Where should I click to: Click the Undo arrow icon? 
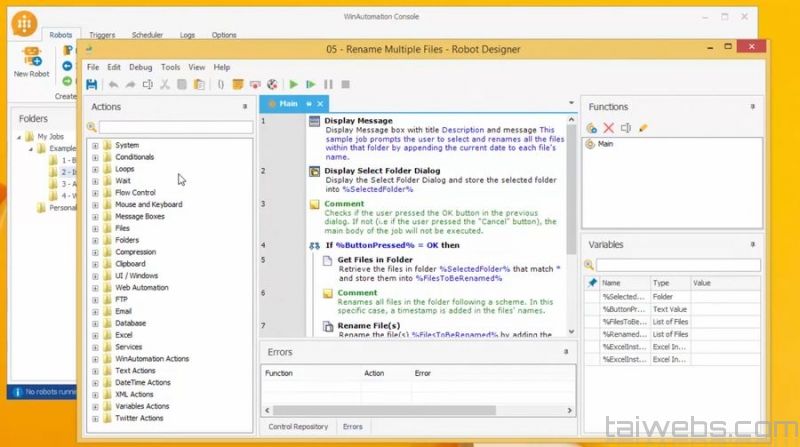click(112, 85)
